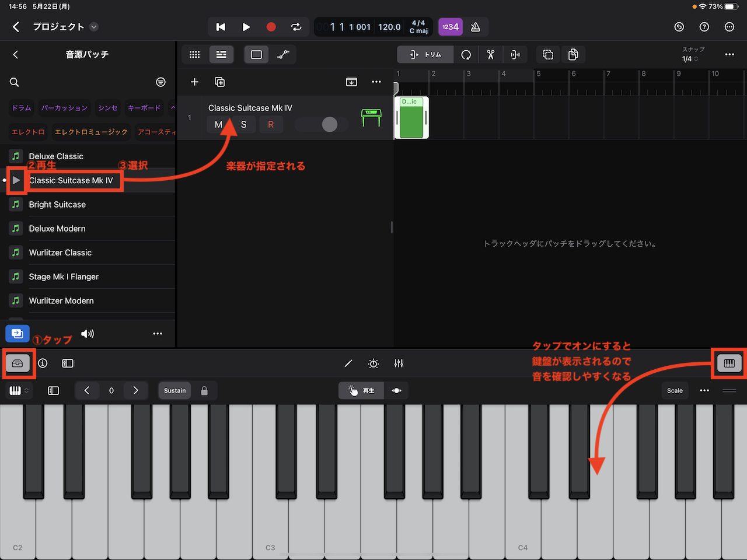
Task: Select パーカッション category tag
Action: (x=64, y=108)
